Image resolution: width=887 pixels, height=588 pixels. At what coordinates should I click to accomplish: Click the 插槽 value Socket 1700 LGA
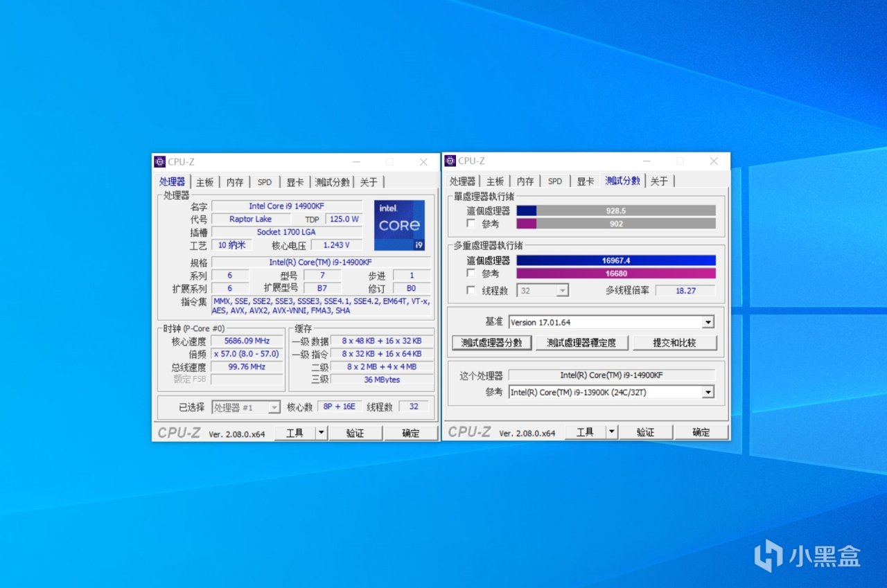(x=288, y=232)
